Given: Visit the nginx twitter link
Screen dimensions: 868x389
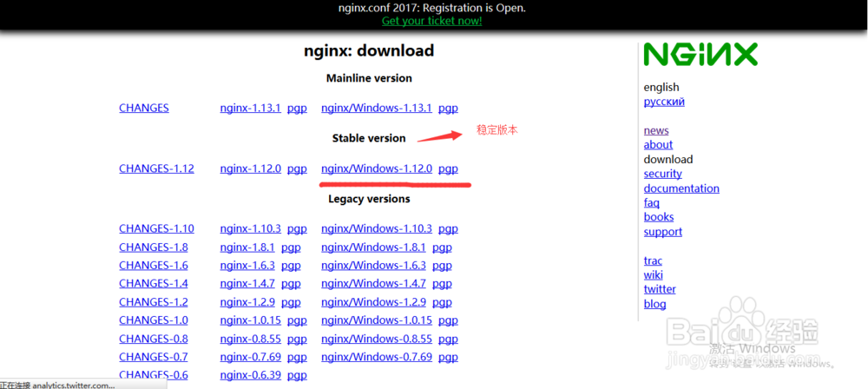Looking at the screenshot, I should (660, 288).
